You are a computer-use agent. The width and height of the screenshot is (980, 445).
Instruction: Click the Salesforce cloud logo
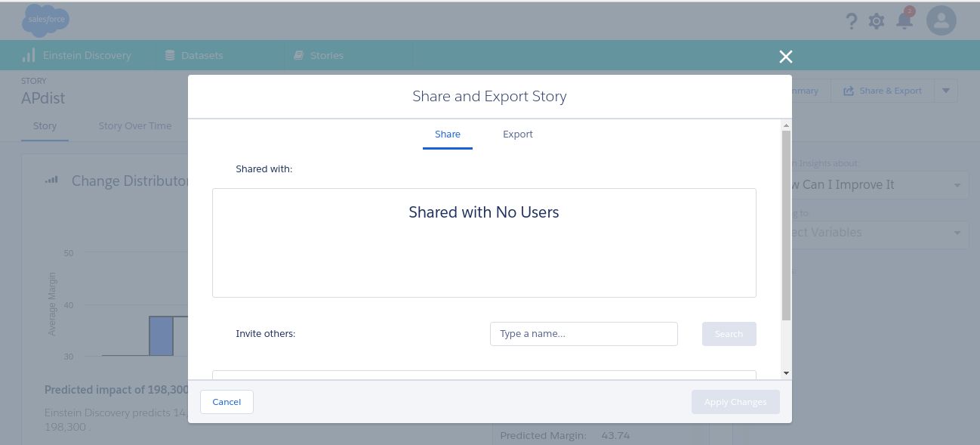pyautogui.click(x=45, y=21)
